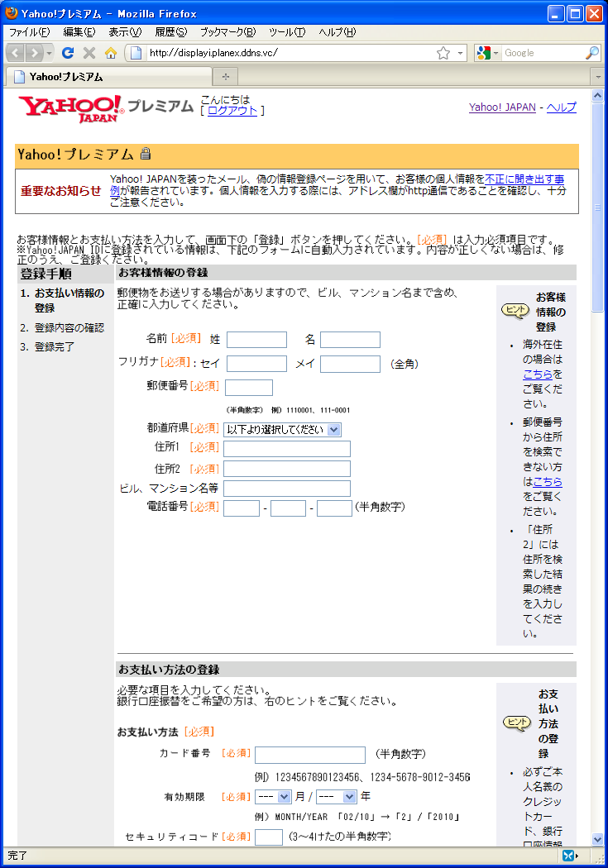Open the ファイル(F) menu
This screenshot has height=868, width=608.
click(x=29, y=32)
